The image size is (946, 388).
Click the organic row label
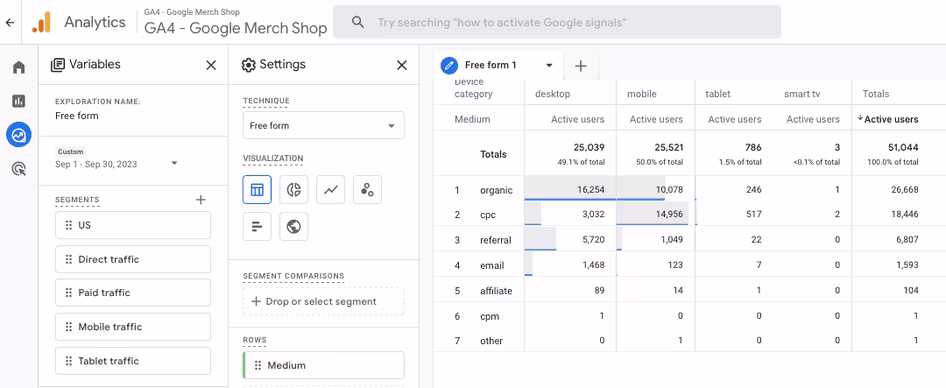[496, 190]
